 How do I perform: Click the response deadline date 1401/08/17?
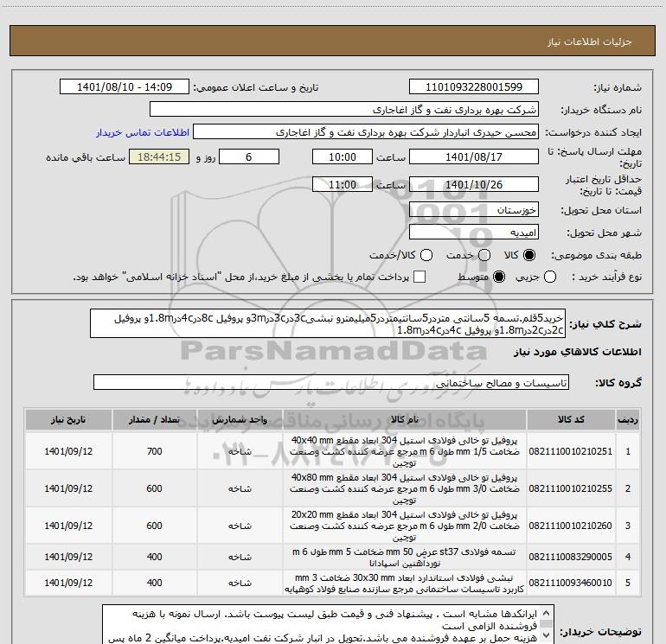(x=474, y=157)
